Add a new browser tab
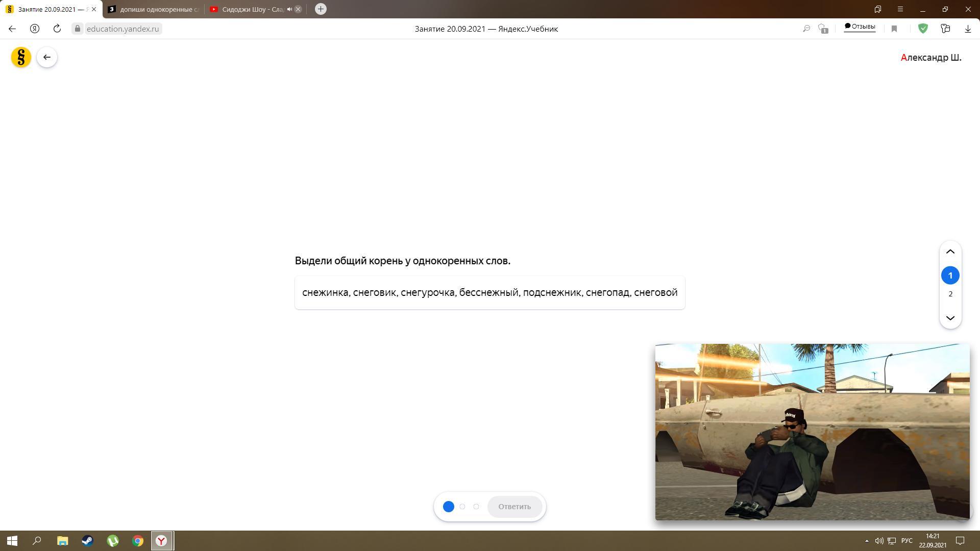980x551 pixels. (x=321, y=9)
